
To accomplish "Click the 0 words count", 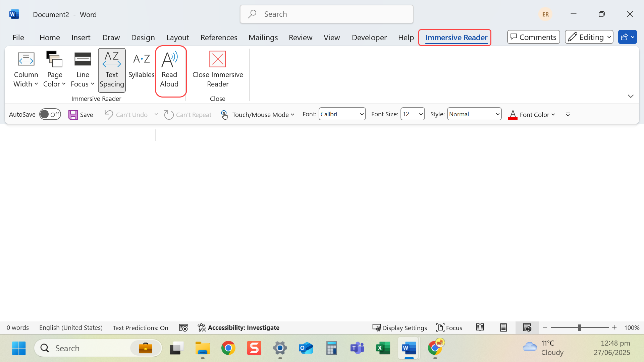I will [18, 327].
